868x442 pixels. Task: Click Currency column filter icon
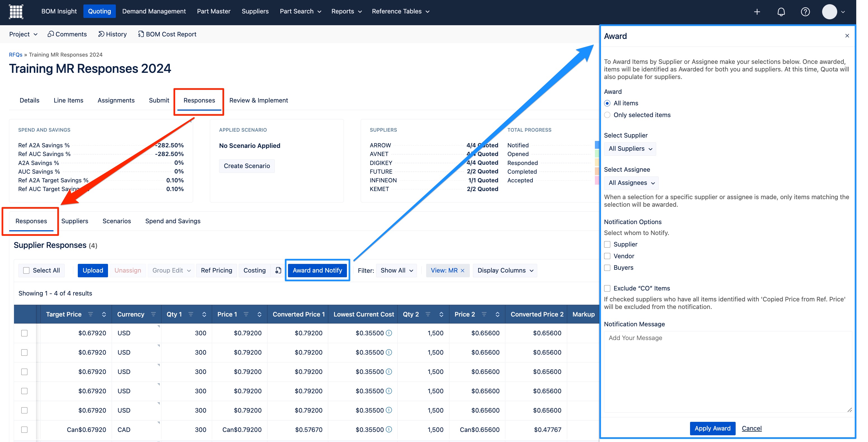point(153,314)
